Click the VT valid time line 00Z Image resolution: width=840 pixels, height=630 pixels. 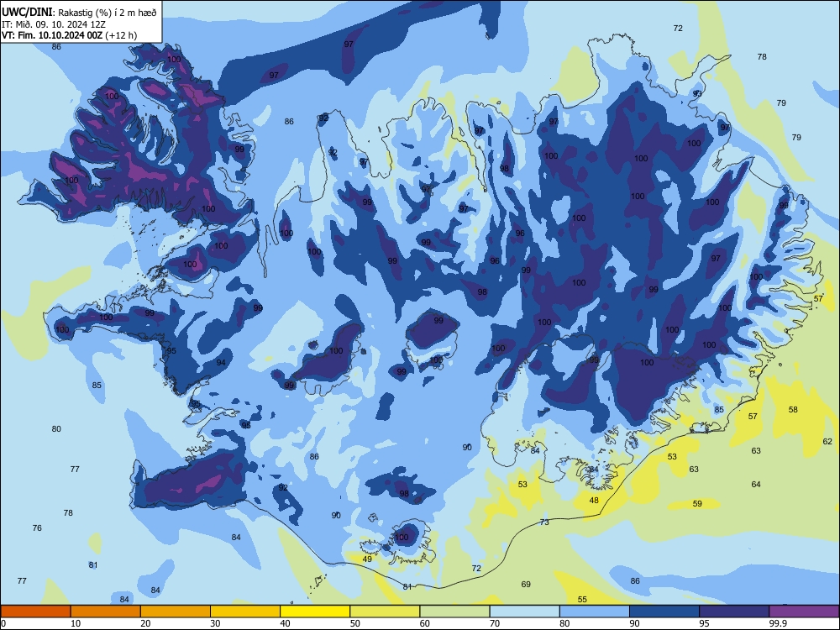click(x=69, y=35)
